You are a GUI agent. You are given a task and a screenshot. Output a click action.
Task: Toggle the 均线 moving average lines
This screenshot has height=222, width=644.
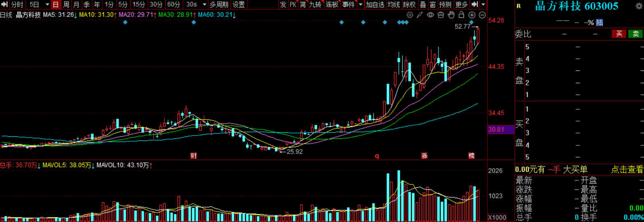pos(394,5)
